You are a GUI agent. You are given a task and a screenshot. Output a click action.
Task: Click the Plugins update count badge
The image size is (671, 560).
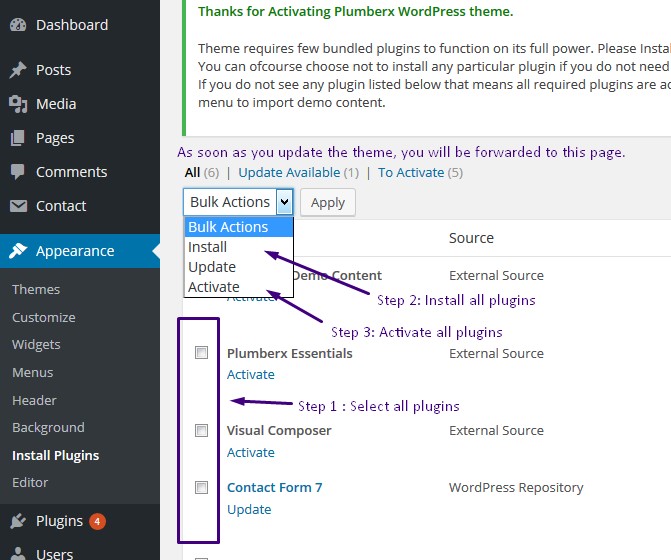(97, 521)
